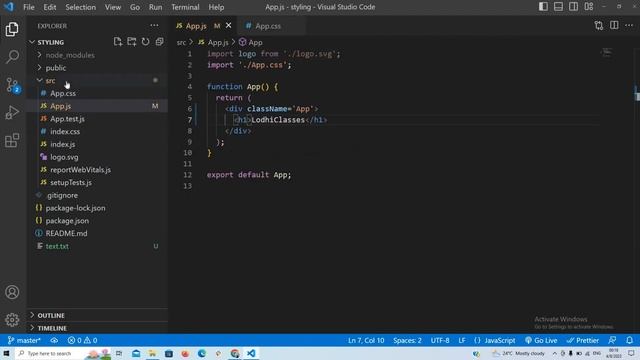Click the New File icon in Explorer

pyautogui.click(x=118, y=42)
